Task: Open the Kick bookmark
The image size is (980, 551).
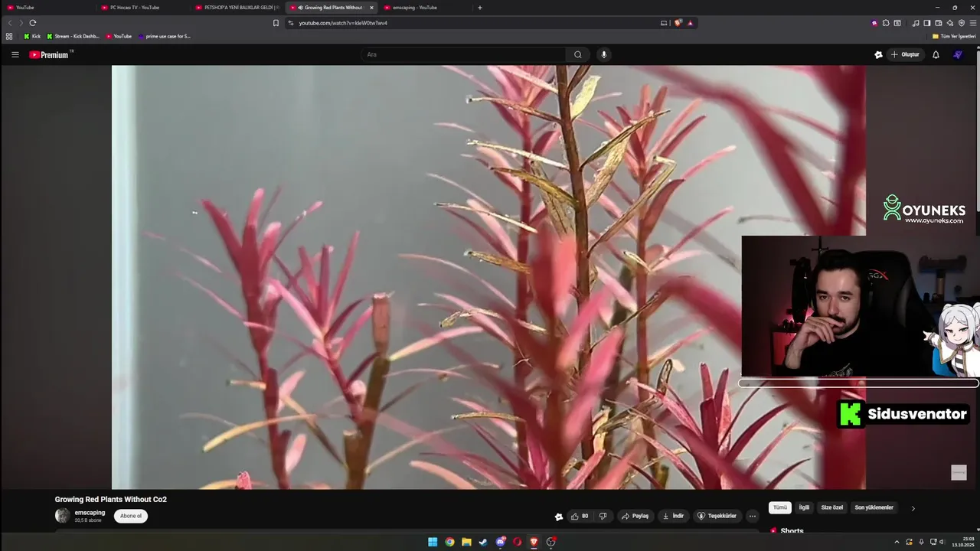Action: click(x=31, y=36)
